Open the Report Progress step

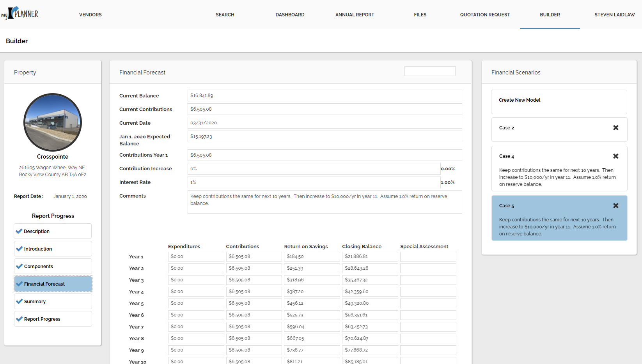pos(53,319)
